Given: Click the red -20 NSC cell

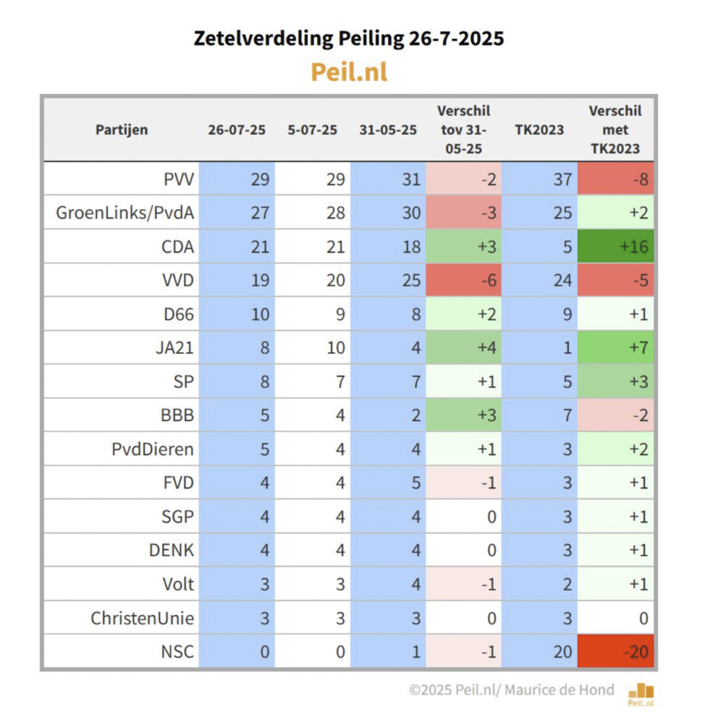Looking at the screenshot, I should click(616, 651).
